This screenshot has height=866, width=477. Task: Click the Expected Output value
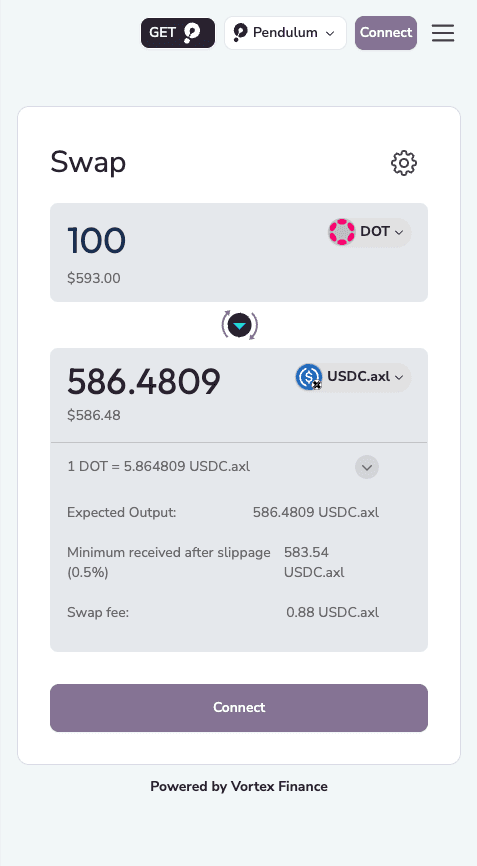316,513
